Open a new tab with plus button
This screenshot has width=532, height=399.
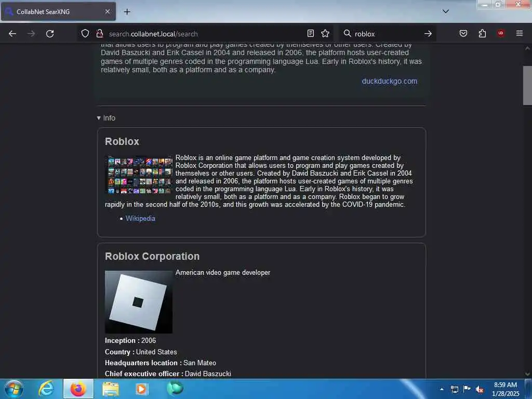(x=127, y=11)
